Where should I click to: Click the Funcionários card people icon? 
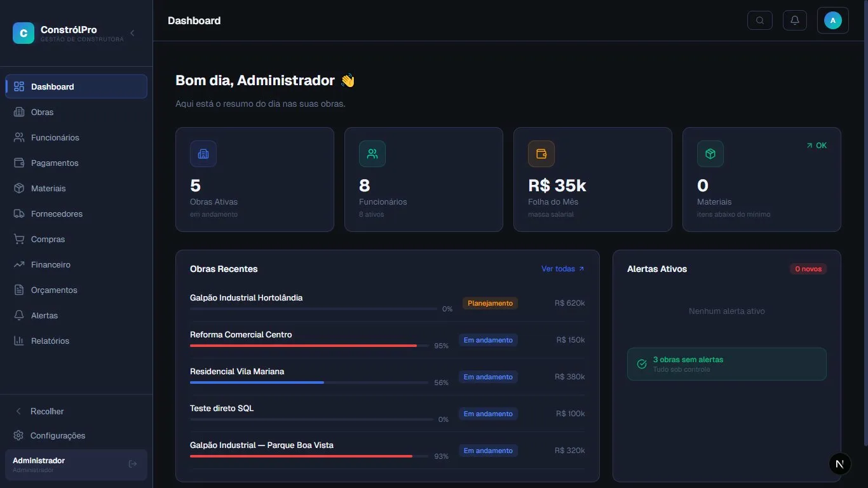pyautogui.click(x=372, y=154)
